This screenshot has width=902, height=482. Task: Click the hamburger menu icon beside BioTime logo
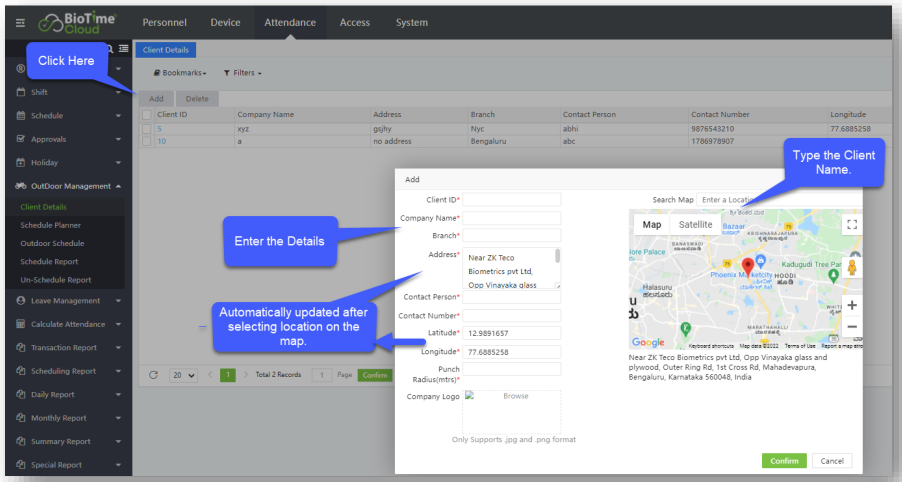pyautogui.click(x=20, y=23)
